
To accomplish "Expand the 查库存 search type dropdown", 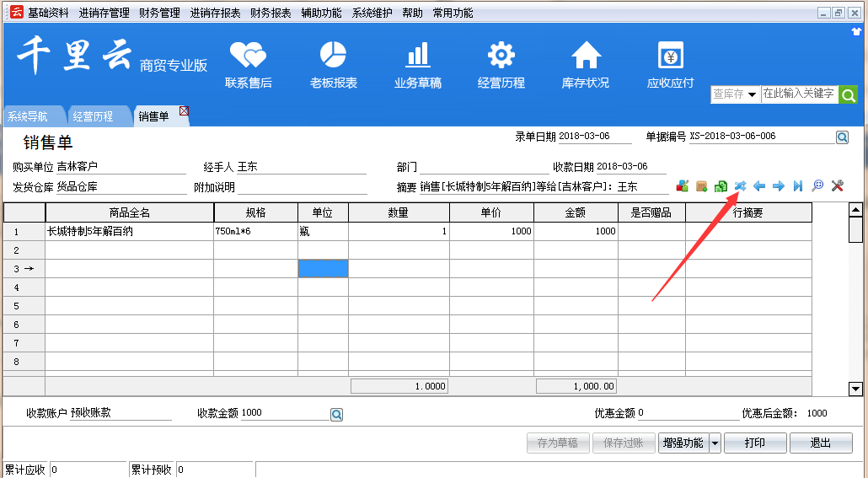I will (751, 94).
